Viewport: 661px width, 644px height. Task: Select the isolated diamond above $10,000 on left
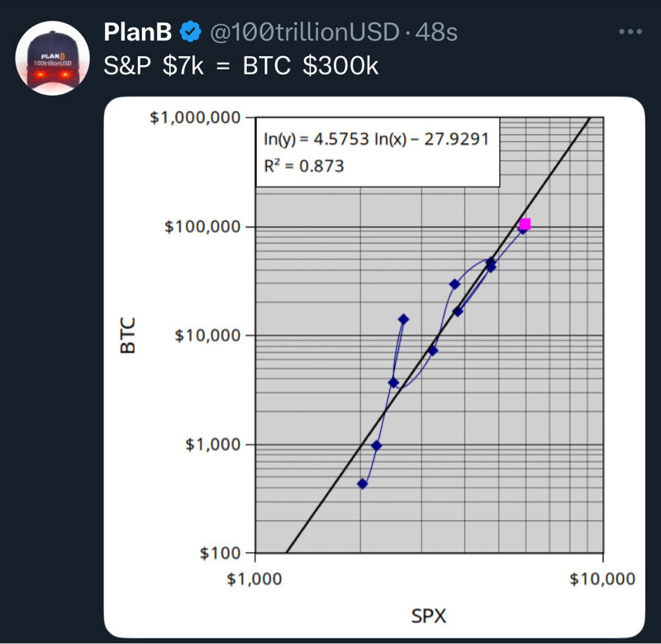403,319
